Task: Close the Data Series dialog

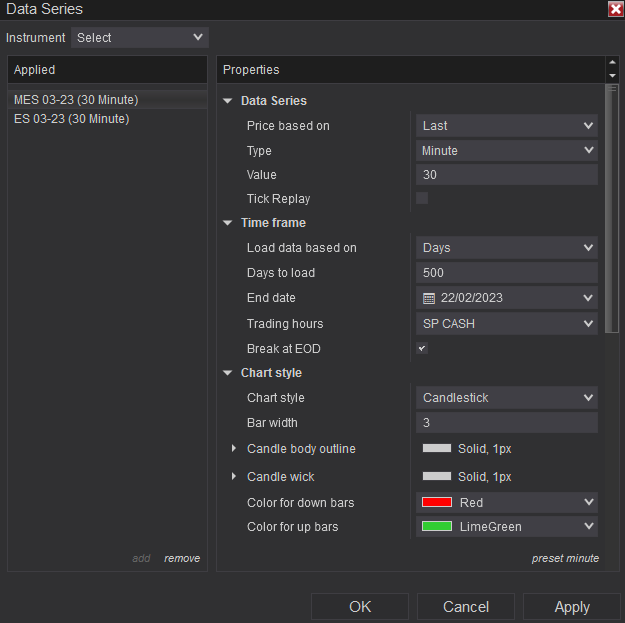Action: point(615,9)
